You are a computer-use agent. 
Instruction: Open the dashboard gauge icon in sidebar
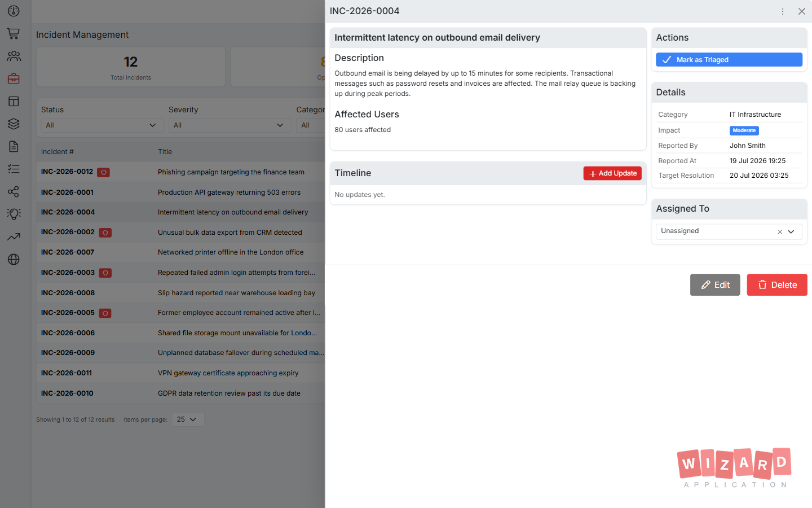tap(14, 11)
